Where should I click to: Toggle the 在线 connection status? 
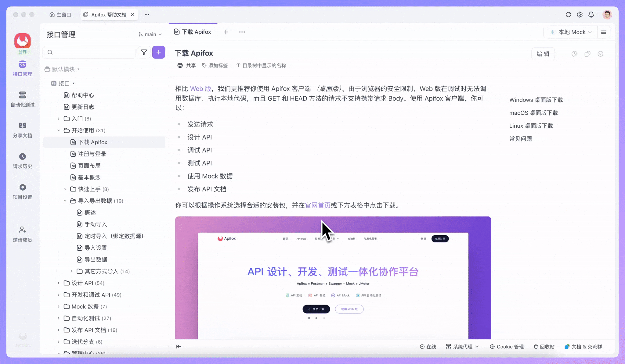[428, 347]
